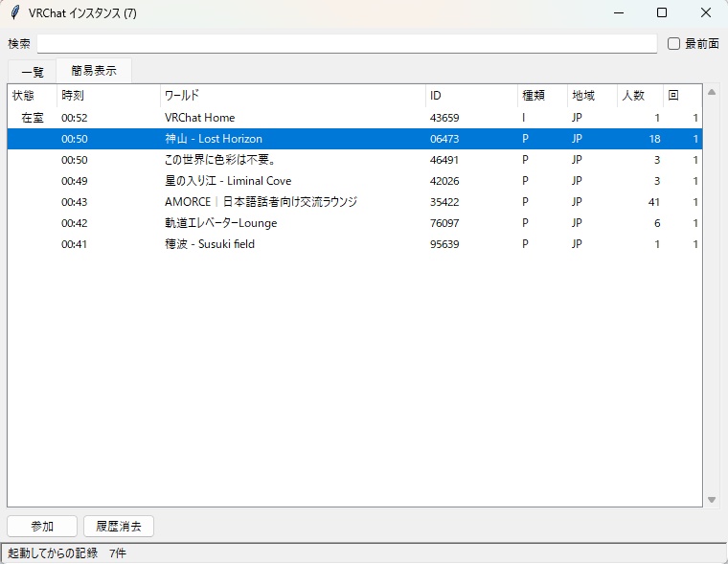Click the 00:43 time cell
Image resolution: width=728 pixels, height=564 pixels.
click(75, 202)
